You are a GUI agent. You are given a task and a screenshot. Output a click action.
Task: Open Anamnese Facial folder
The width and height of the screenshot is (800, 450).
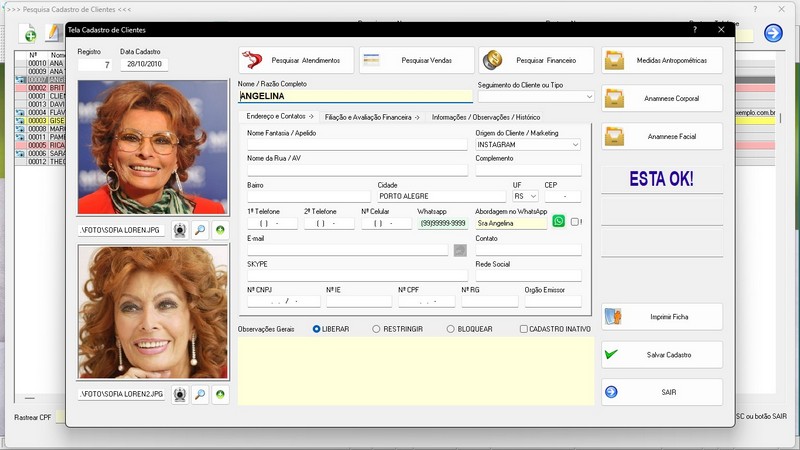point(662,136)
